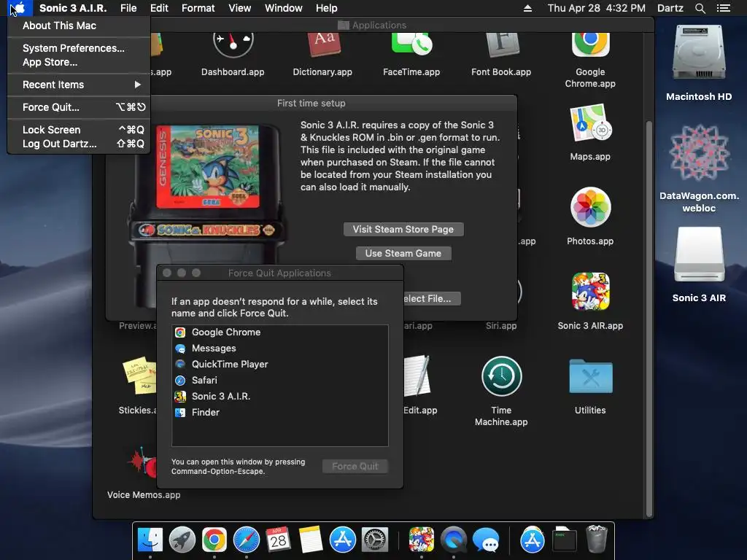Click the Dartz user name
Viewport: 747px width, 560px height.
(670, 8)
